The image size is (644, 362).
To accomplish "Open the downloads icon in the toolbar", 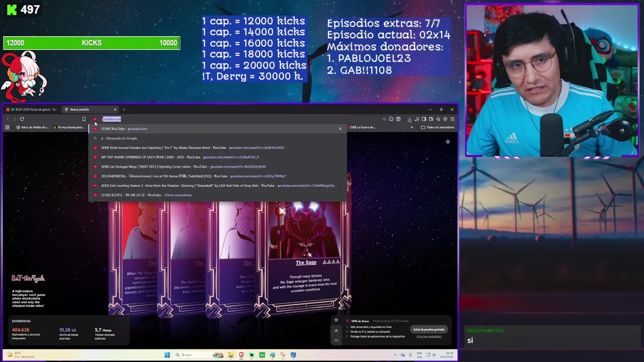I will [410, 119].
